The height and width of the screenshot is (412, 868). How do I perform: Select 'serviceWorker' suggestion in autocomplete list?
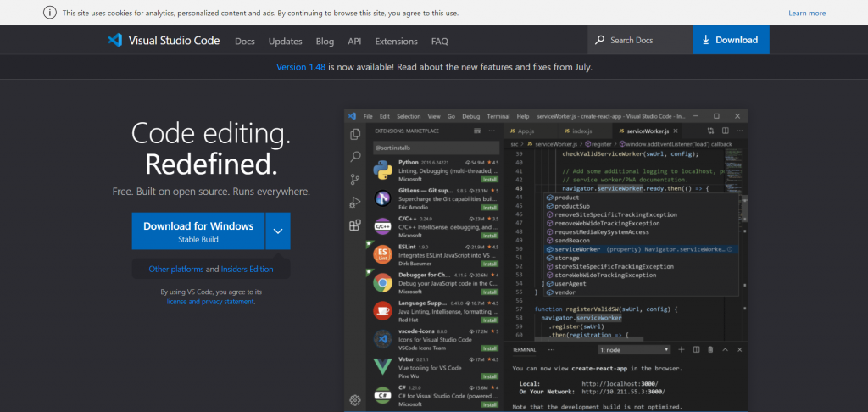tap(641, 249)
